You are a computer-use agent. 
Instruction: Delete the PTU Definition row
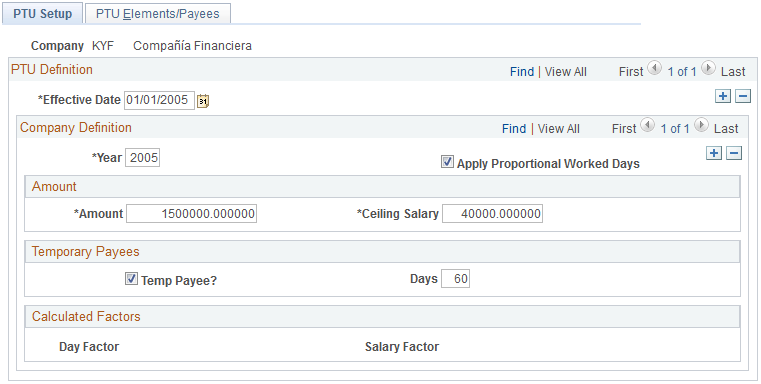(743, 96)
